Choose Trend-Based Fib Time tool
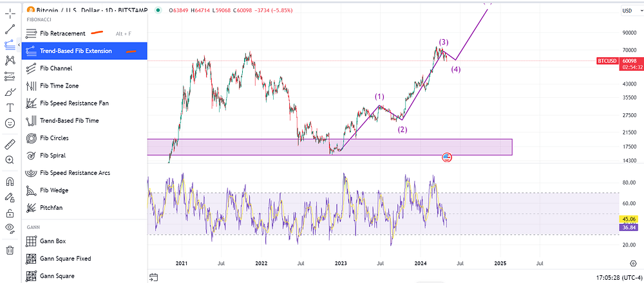 84,120
